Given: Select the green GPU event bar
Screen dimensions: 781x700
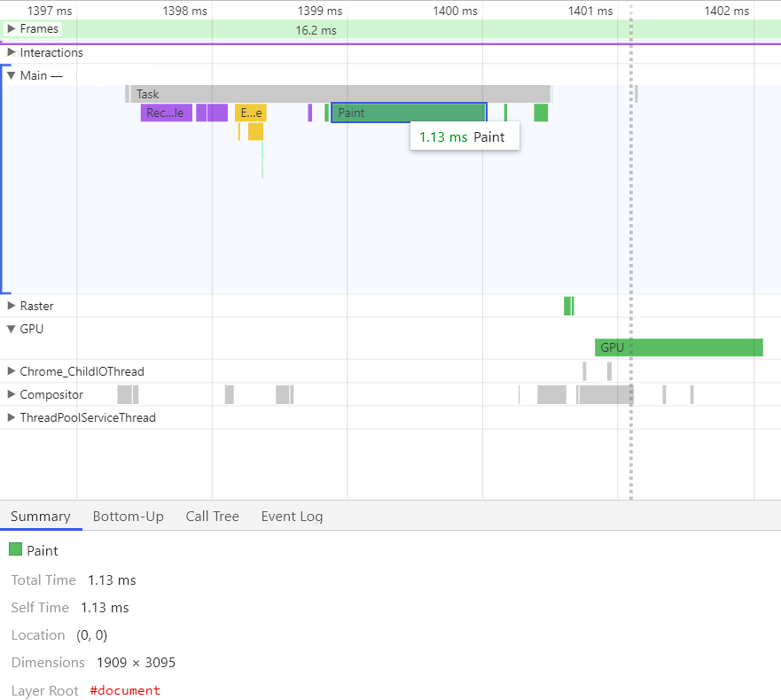Looking at the screenshot, I should coord(679,347).
